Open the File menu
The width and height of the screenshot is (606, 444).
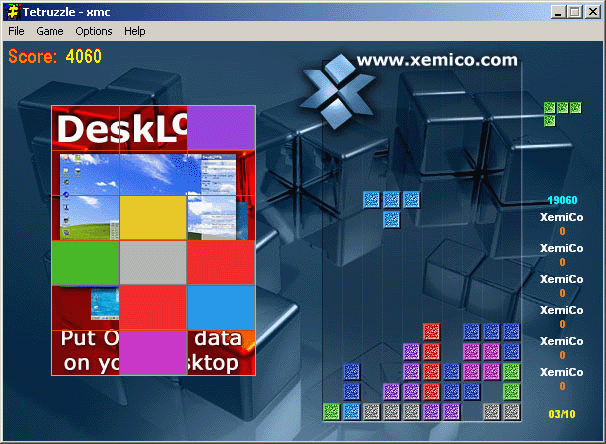(x=16, y=31)
